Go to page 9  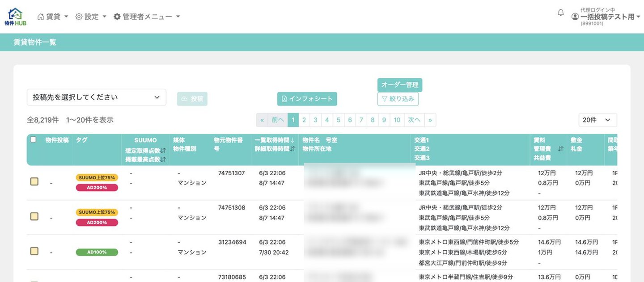(x=384, y=120)
